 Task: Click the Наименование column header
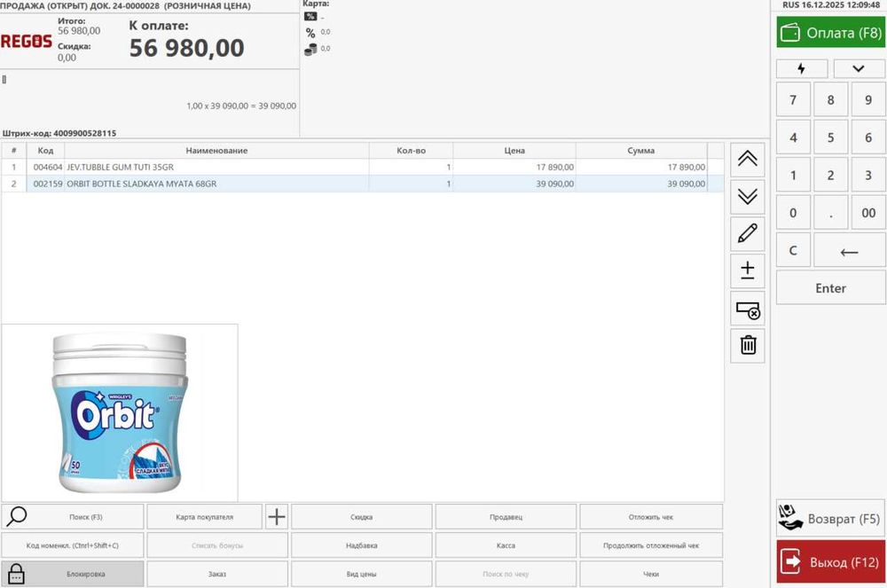pos(216,151)
